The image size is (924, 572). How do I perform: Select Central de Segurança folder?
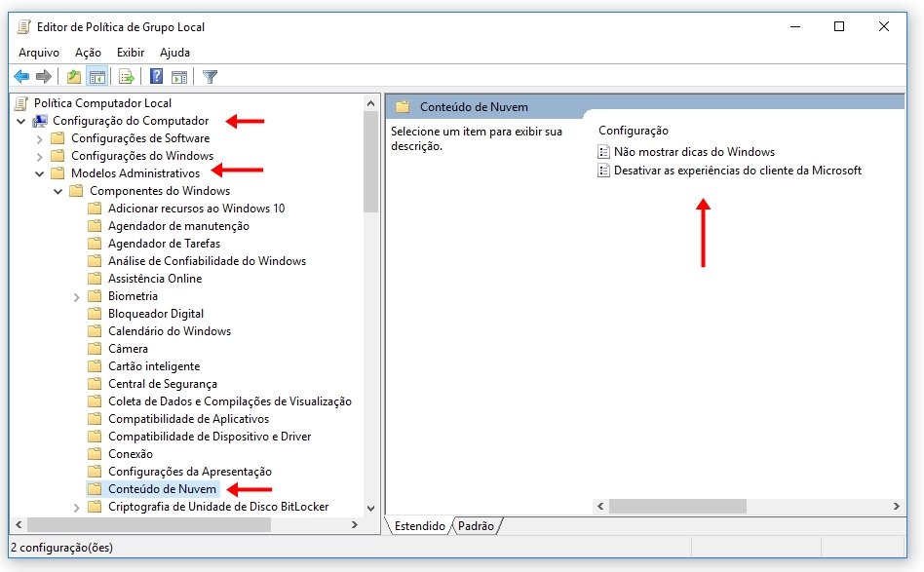pos(163,384)
